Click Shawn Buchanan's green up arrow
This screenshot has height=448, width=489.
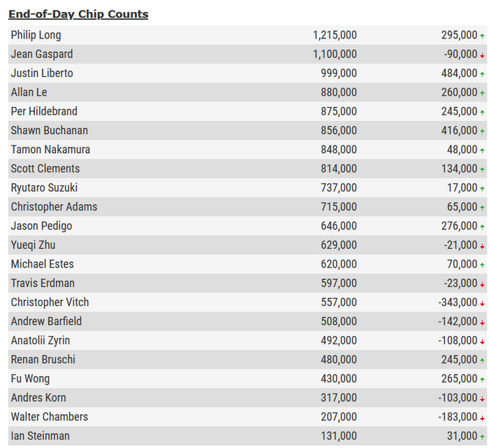point(482,131)
